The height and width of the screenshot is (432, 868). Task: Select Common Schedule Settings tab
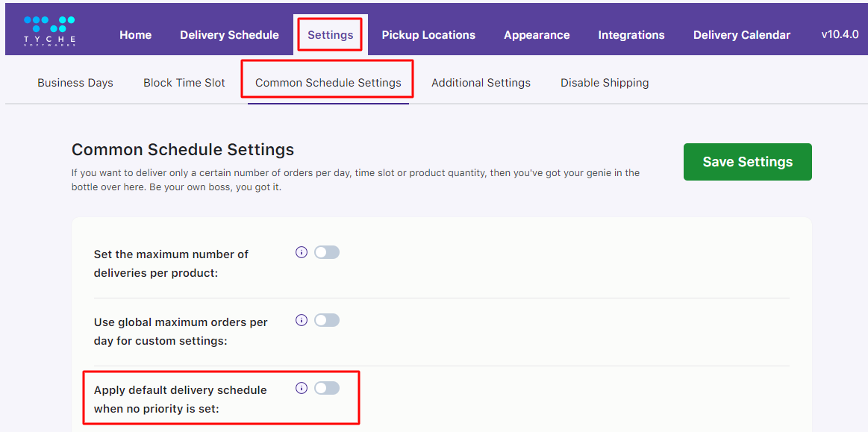328,83
